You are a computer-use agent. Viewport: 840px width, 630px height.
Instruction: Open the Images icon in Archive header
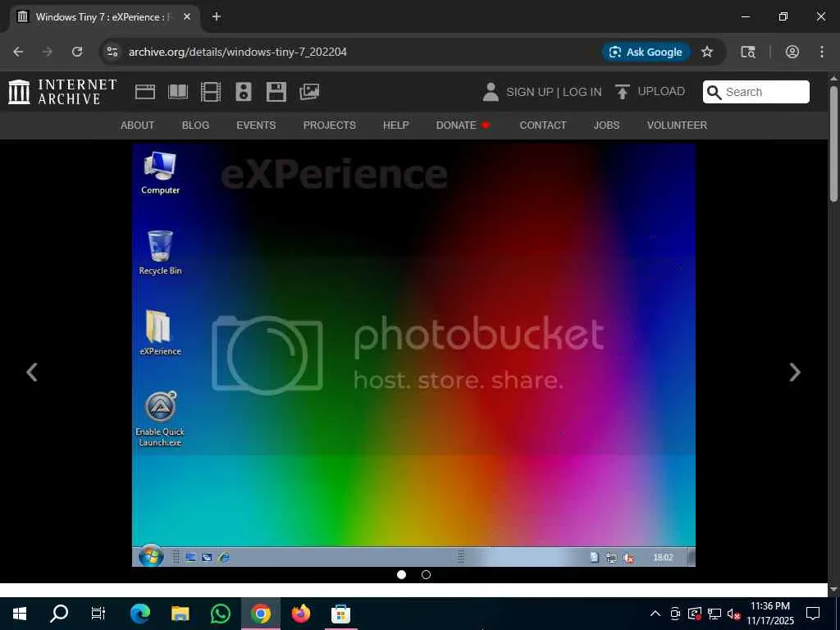[x=309, y=92]
